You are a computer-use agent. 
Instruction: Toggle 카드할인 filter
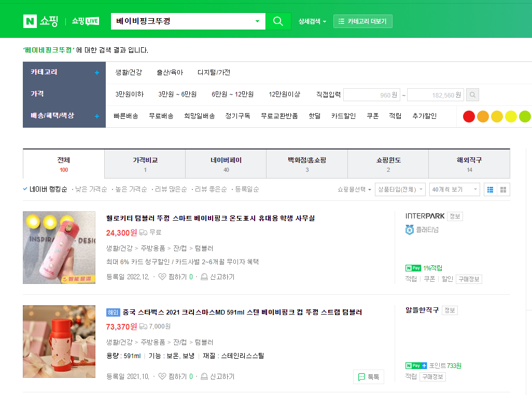(x=343, y=116)
